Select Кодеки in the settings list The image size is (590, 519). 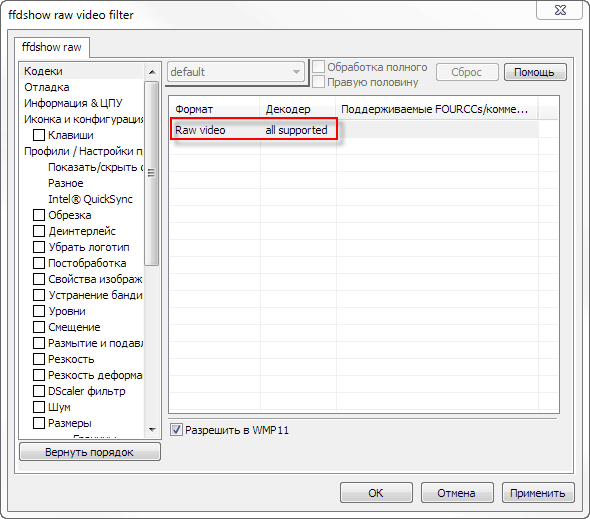43,71
